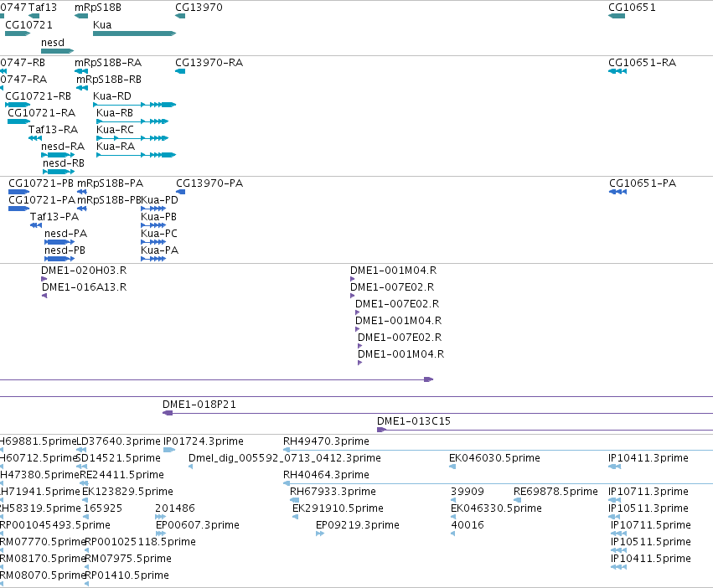Click the RP001025118.5prime EST label
The image size is (713, 588).
point(141,543)
